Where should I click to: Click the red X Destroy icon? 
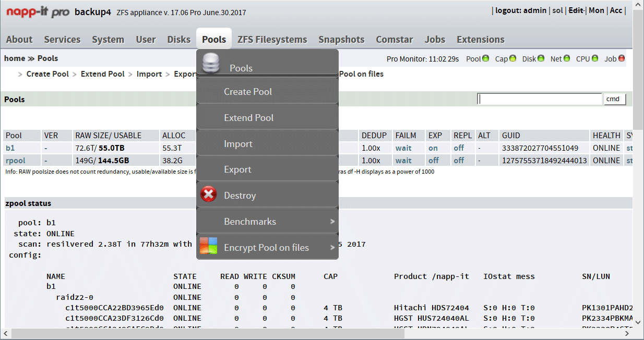tap(209, 195)
